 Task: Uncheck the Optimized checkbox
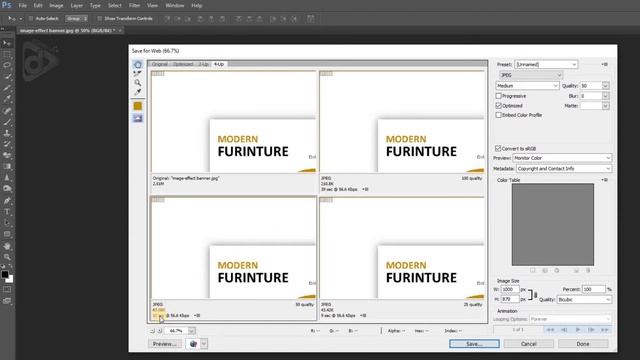pos(498,105)
